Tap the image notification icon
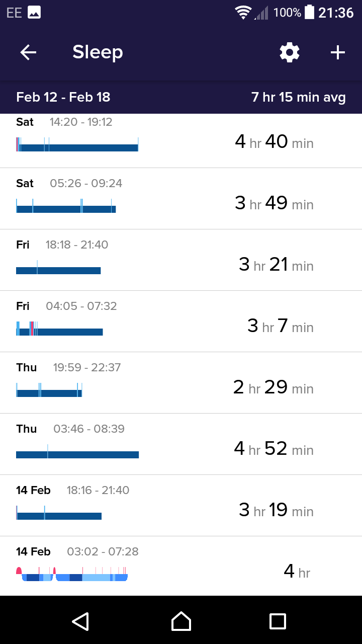Viewport: 362px width, 644px height. (34, 13)
